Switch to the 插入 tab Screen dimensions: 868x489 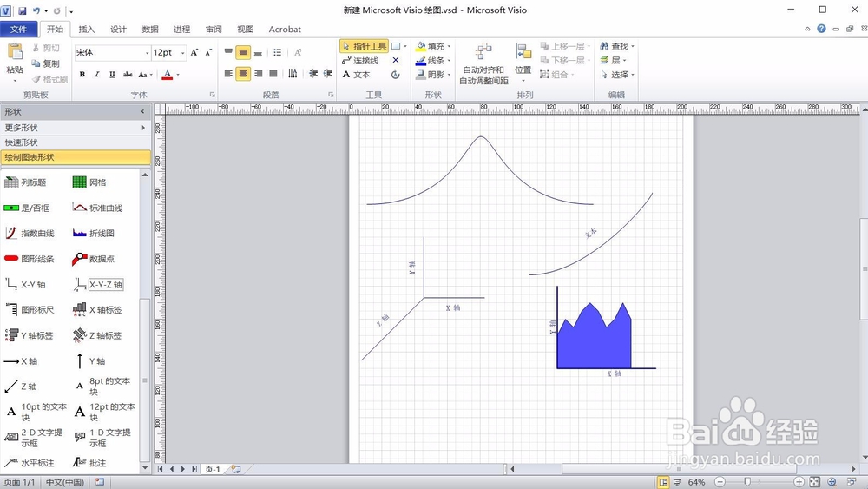(x=86, y=29)
